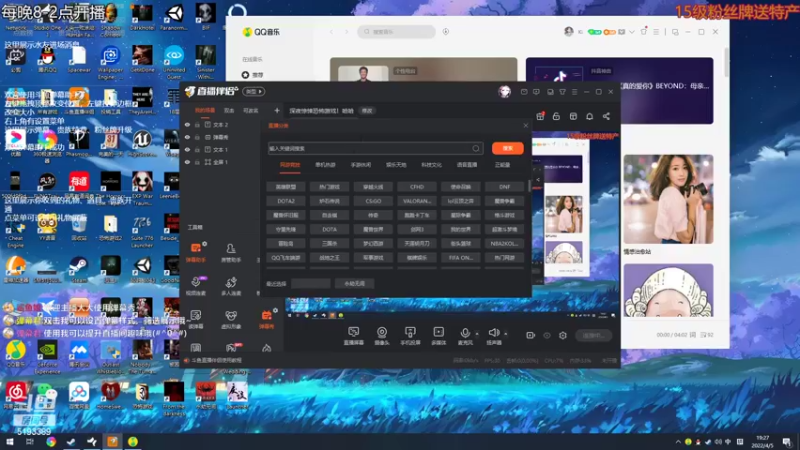Click the record video icon beside the eye

click(x=530, y=335)
